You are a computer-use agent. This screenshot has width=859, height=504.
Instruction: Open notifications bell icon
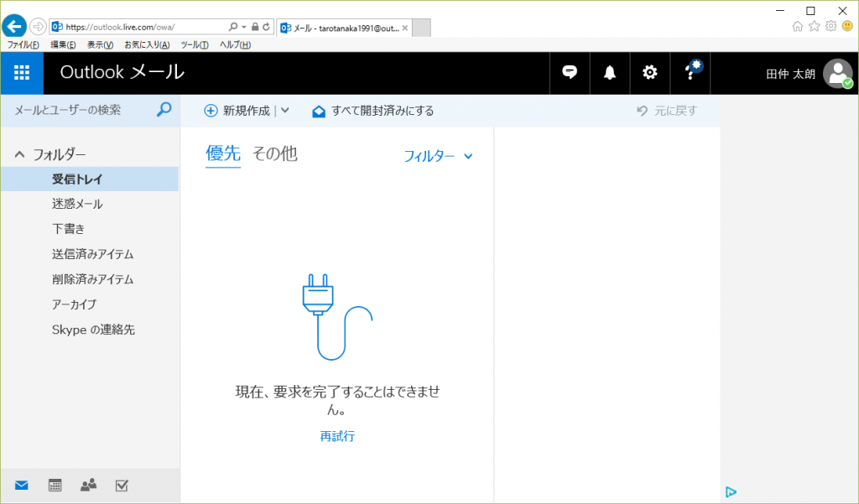coord(610,72)
